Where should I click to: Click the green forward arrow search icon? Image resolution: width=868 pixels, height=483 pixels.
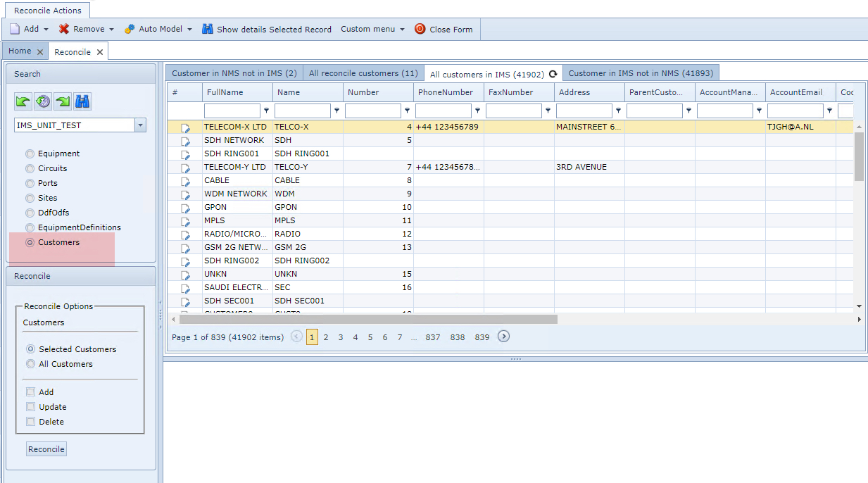tap(63, 102)
